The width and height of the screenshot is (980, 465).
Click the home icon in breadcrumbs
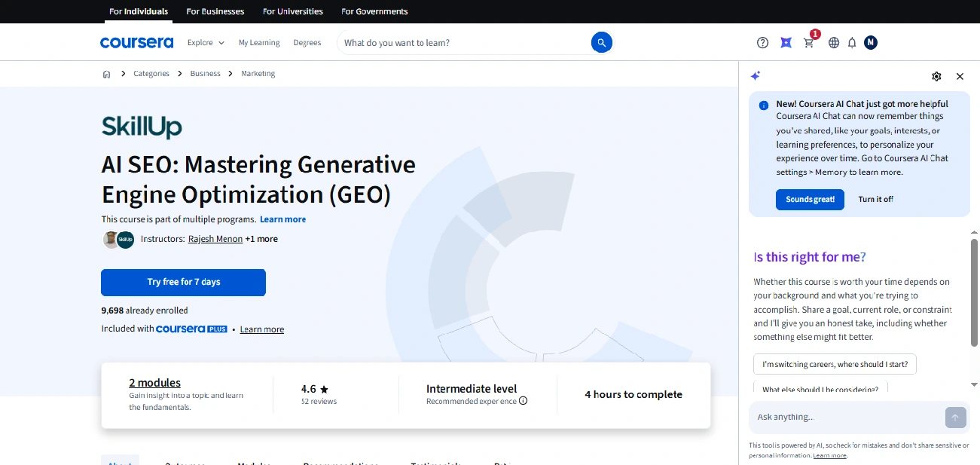106,74
